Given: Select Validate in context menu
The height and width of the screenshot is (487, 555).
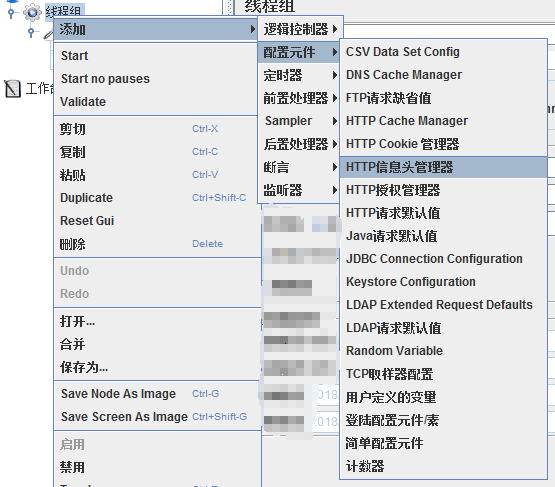Looking at the screenshot, I should pos(155,102).
